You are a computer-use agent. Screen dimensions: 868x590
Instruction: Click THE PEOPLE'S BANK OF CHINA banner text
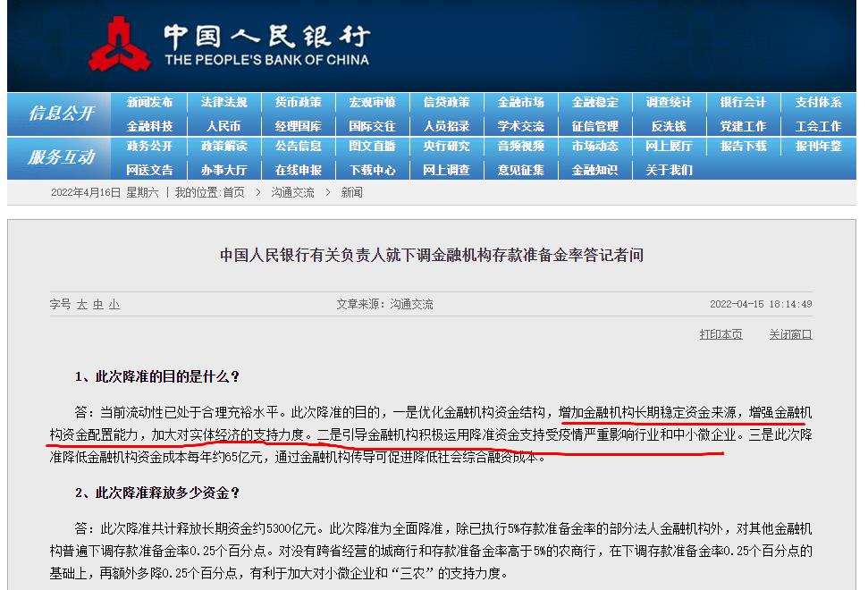click(x=266, y=60)
